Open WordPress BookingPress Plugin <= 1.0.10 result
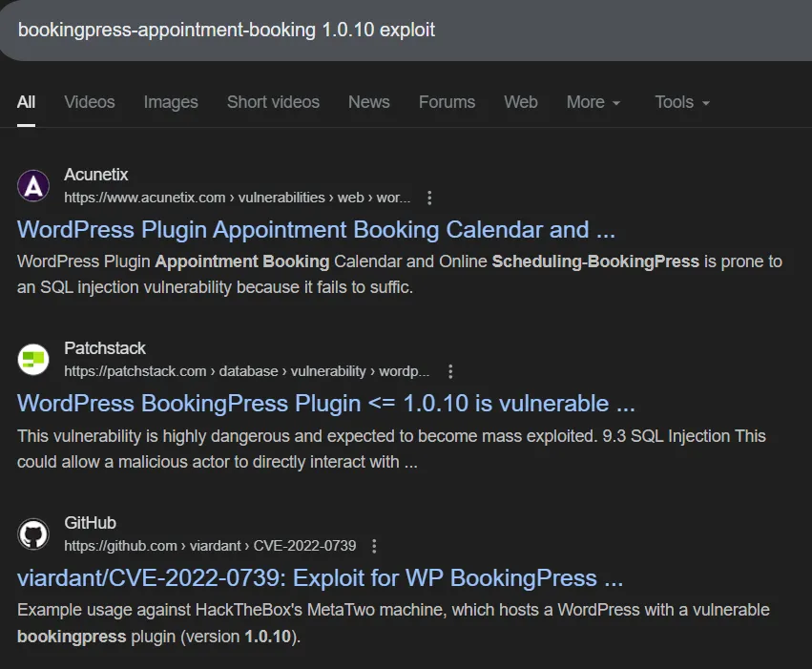The width and height of the screenshot is (812, 669). (x=325, y=404)
